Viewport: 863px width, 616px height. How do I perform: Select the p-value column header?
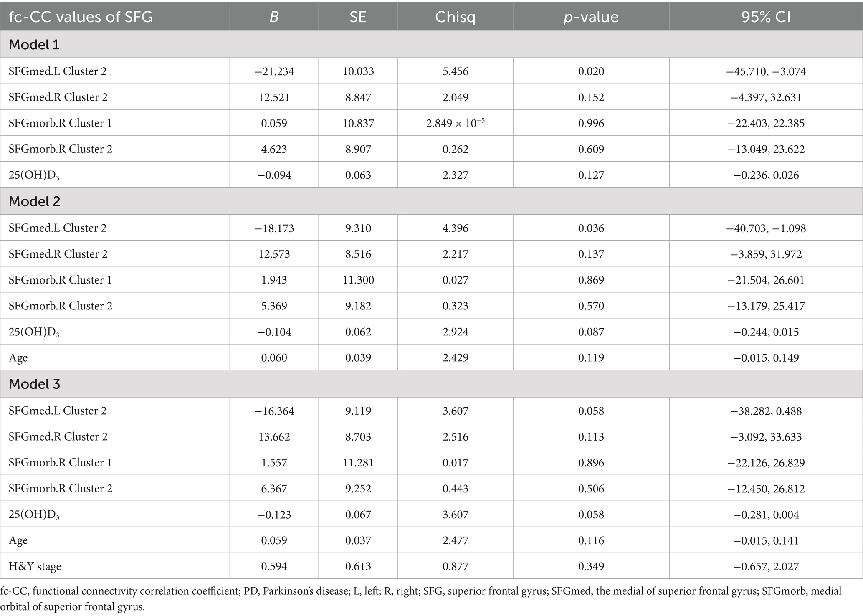591,17
